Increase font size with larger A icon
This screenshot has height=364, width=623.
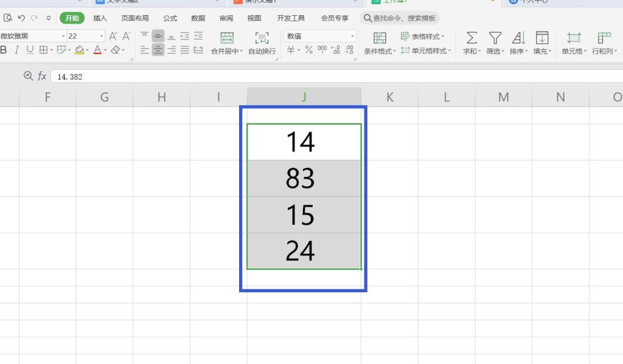pos(113,36)
